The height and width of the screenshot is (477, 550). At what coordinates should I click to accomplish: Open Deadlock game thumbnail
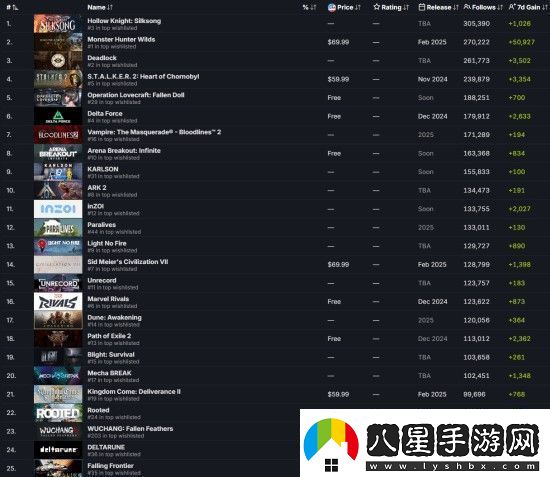(58, 61)
